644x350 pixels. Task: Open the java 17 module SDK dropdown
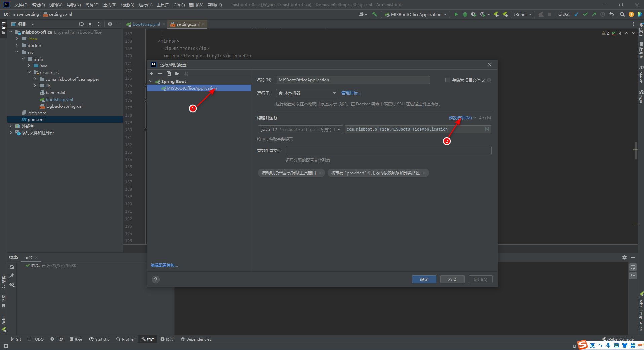(300, 129)
